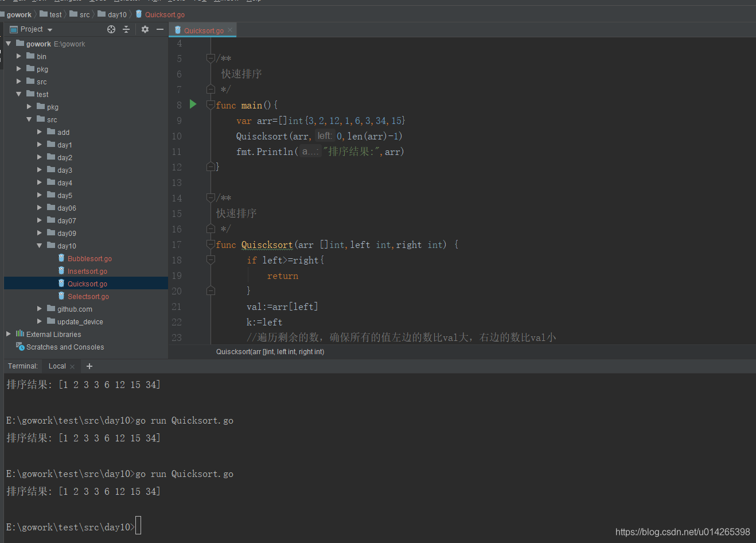The image size is (756, 543).
Task: Open Project panel settings gear
Action: coord(145,29)
